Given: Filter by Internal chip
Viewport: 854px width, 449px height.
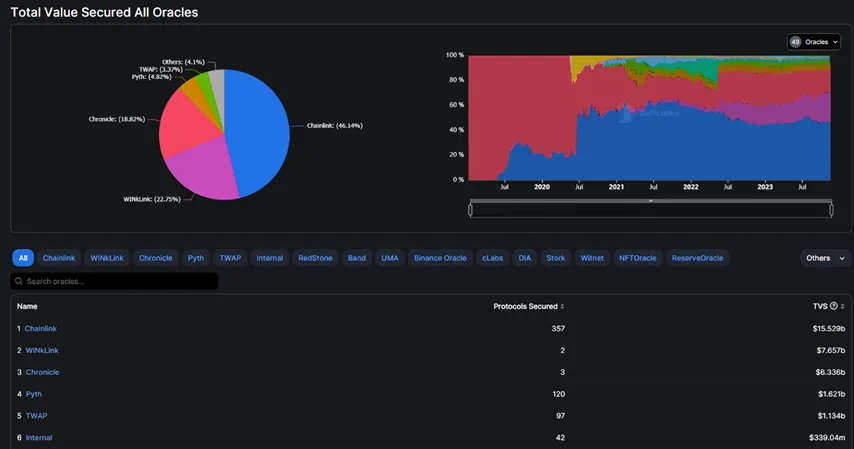Looking at the screenshot, I should pos(270,258).
